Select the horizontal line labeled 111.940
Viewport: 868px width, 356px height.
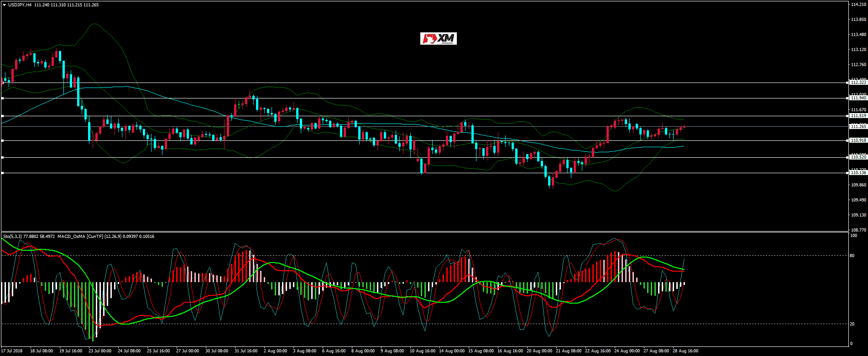(x=424, y=98)
